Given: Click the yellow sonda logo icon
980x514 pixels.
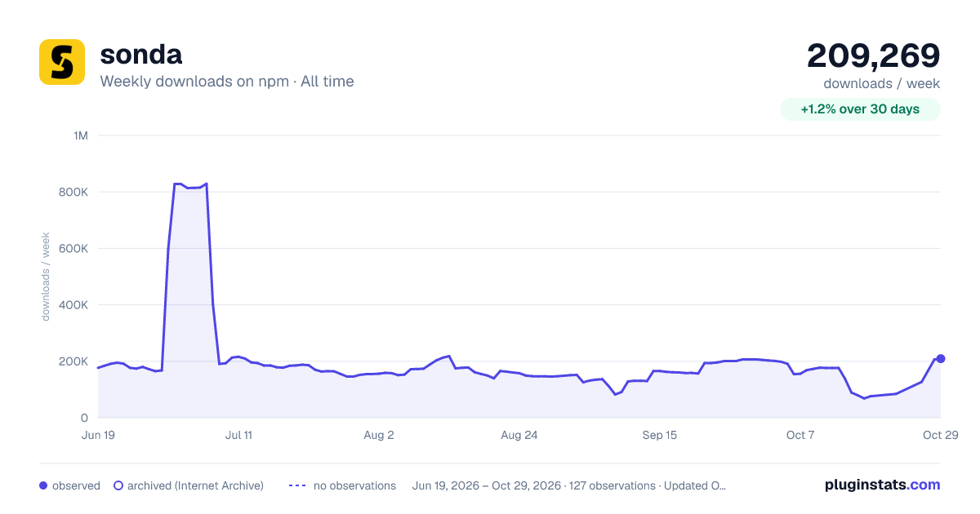Looking at the screenshot, I should [x=62, y=62].
